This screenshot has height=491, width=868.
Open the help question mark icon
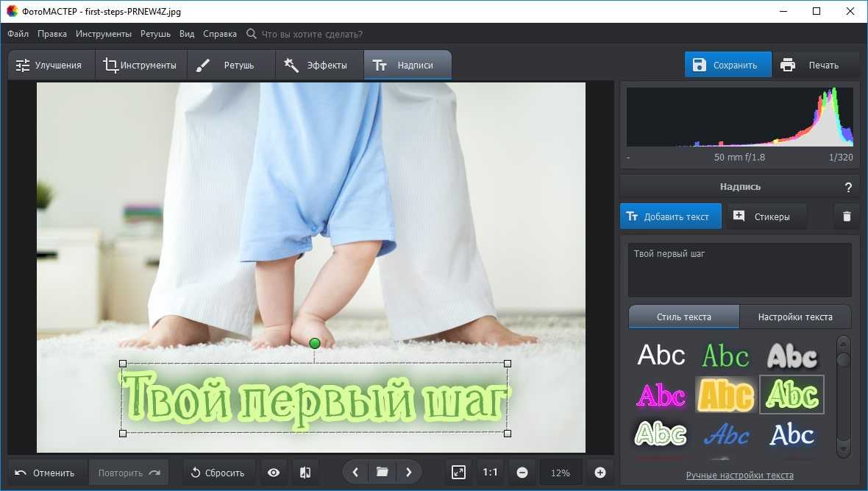point(848,187)
